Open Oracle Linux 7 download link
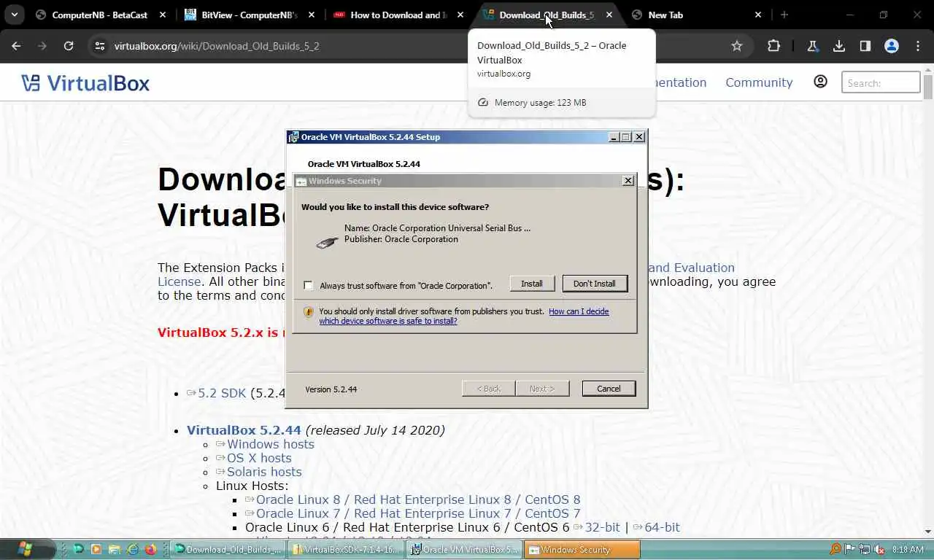 click(418, 513)
